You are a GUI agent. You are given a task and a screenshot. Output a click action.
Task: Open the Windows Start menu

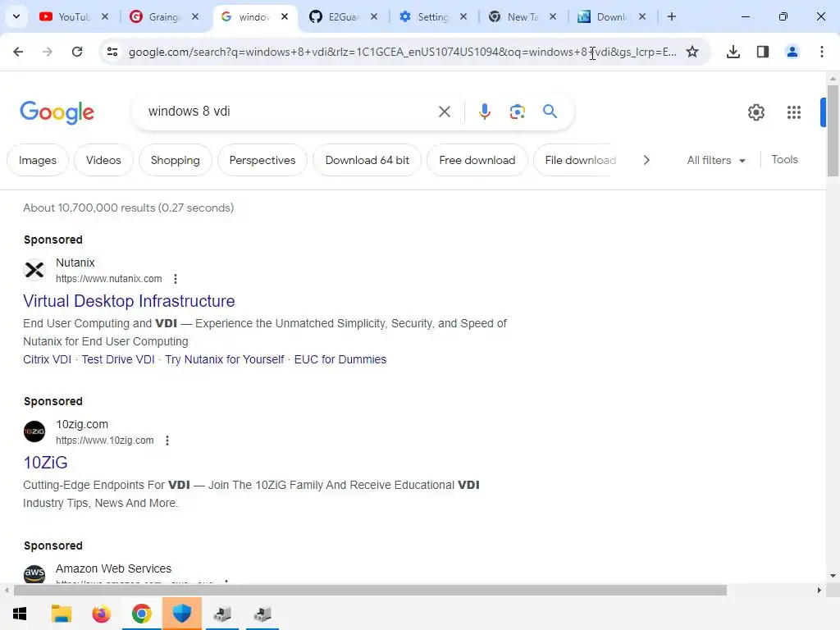pyautogui.click(x=20, y=614)
